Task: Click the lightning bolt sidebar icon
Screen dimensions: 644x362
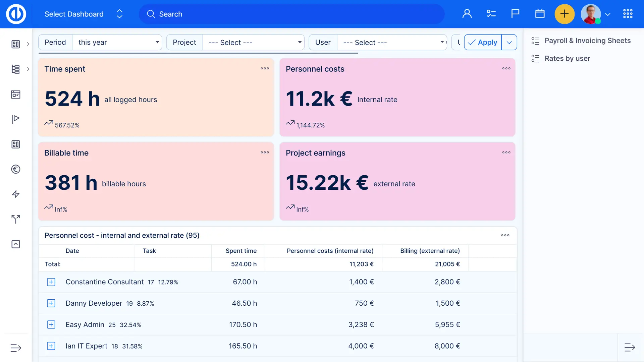Action: coord(16,194)
